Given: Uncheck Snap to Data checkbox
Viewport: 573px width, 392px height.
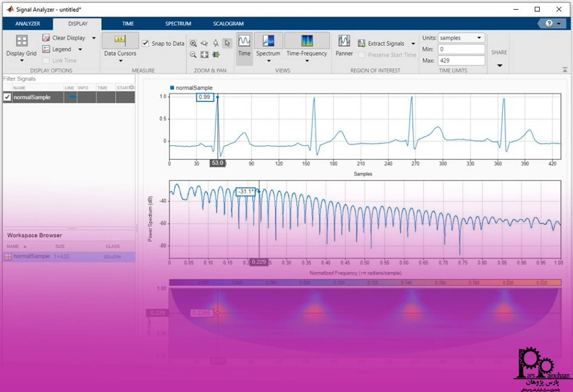Looking at the screenshot, I should point(145,43).
